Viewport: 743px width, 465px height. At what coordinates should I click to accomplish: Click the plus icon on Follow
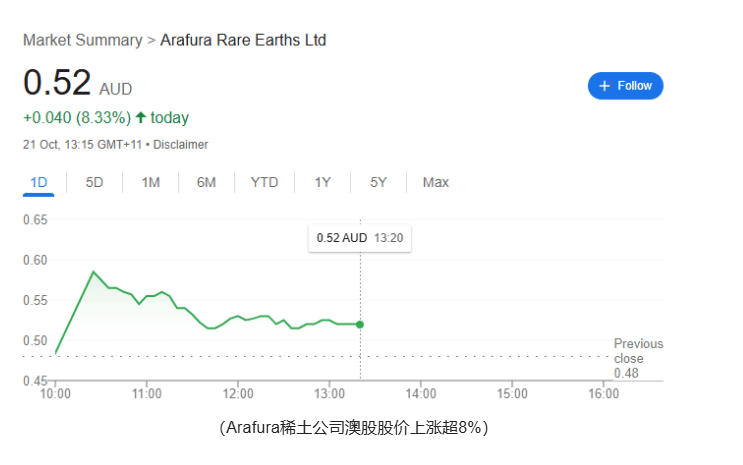click(604, 86)
